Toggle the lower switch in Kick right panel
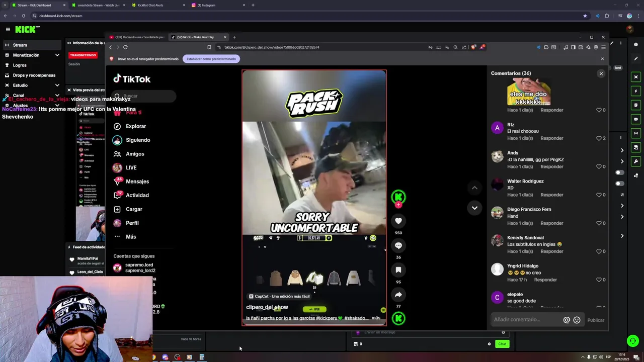This screenshot has width=644, height=362. (x=620, y=184)
